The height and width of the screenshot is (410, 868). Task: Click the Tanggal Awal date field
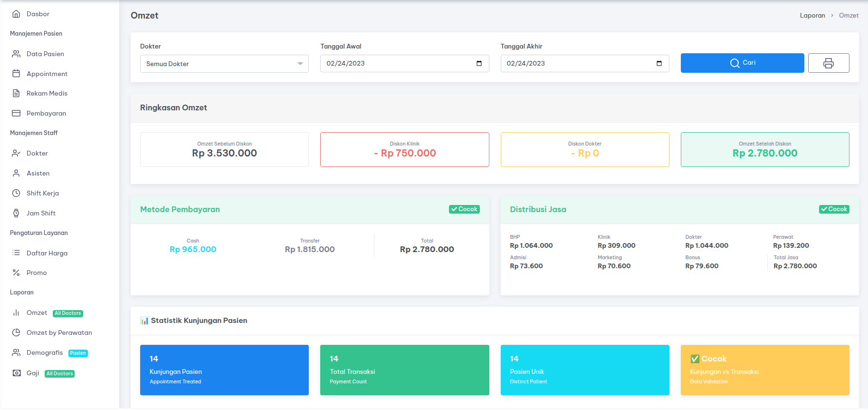pos(394,63)
